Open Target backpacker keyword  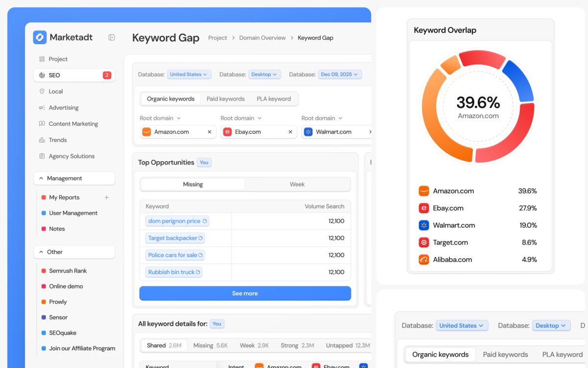coord(175,238)
